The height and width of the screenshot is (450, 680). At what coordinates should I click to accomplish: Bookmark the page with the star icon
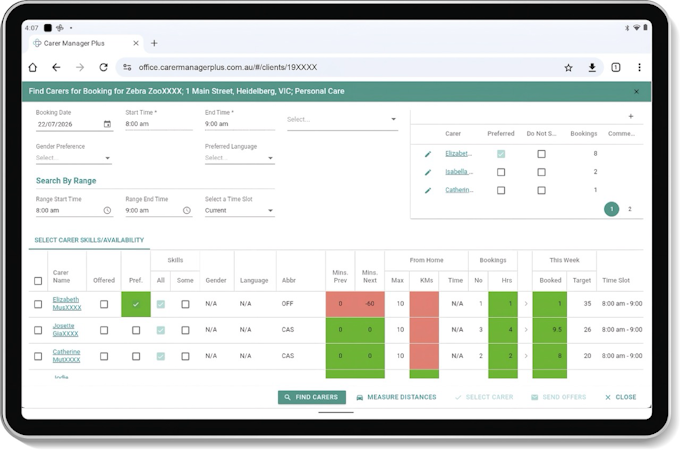(568, 67)
